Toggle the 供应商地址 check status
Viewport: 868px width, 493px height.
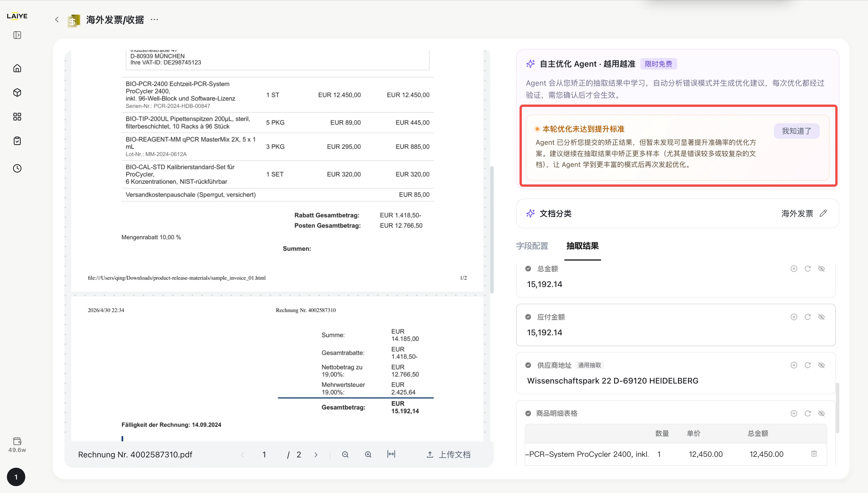(x=528, y=365)
